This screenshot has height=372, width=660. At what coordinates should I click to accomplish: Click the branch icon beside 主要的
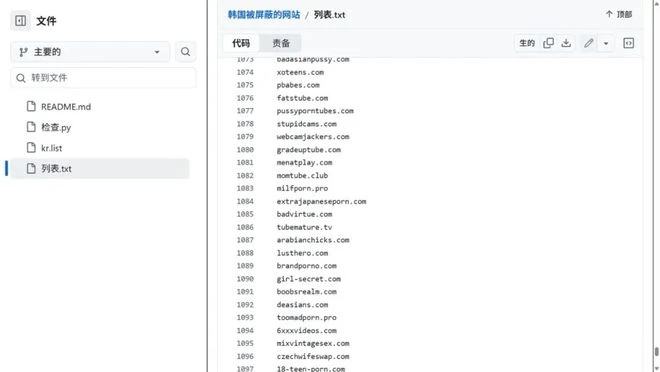pos(23,52)
